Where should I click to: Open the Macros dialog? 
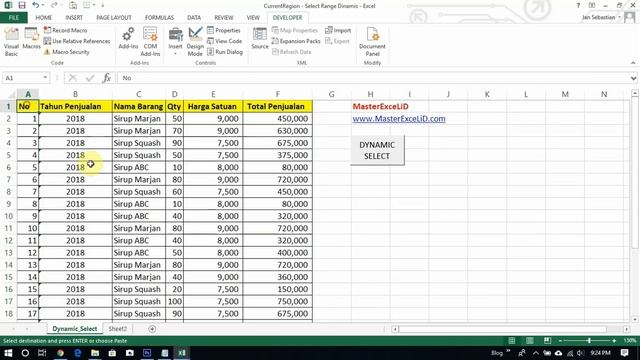(x=31, y=39)
